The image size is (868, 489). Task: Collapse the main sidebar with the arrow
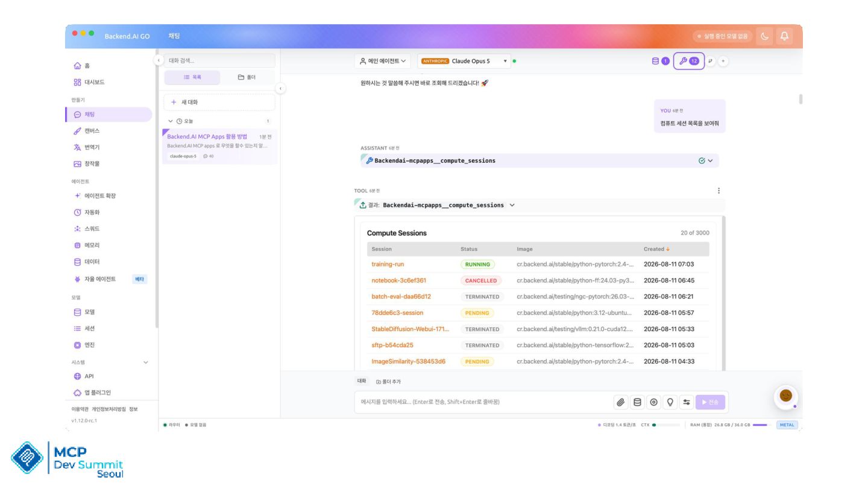(x=159, y=60)
